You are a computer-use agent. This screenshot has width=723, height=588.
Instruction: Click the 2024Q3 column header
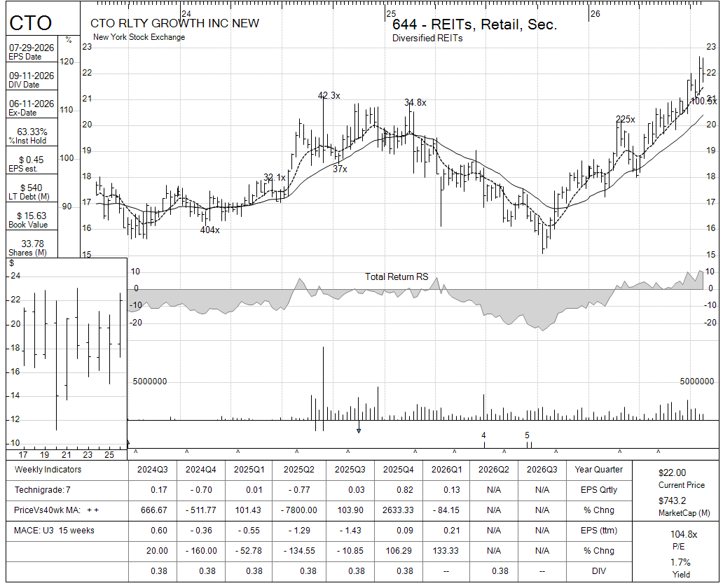[x=153, y=470]
